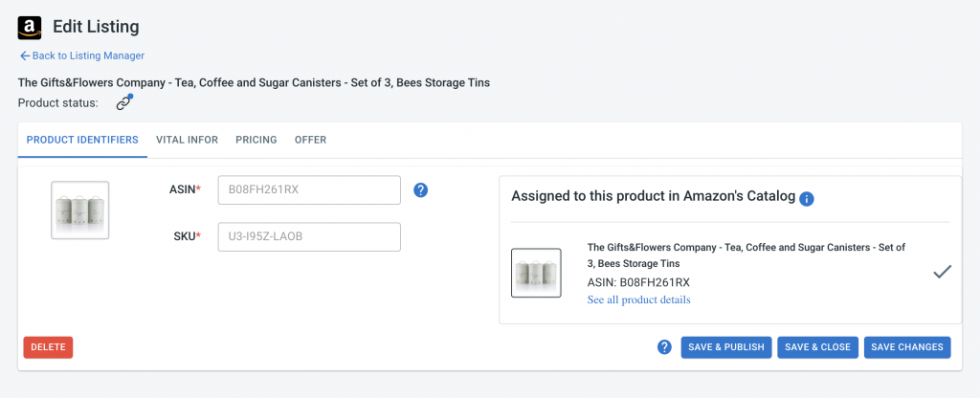Click the product status link icon
Image resolution: width=980 pixels, height=398 pixels.
pos(124,102)
